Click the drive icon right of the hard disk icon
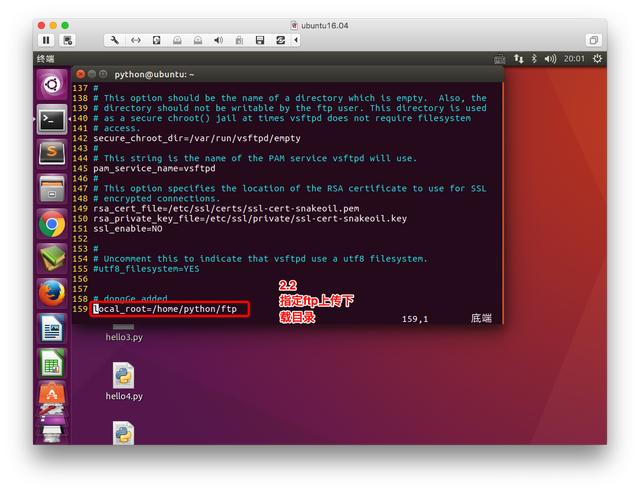 tap(177, 40)
